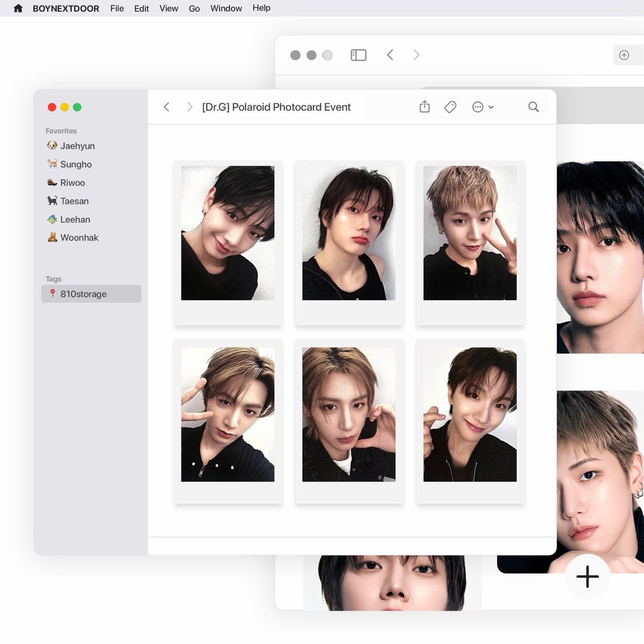
Task: Select the 810storage tag
Action: click(83, 294)
